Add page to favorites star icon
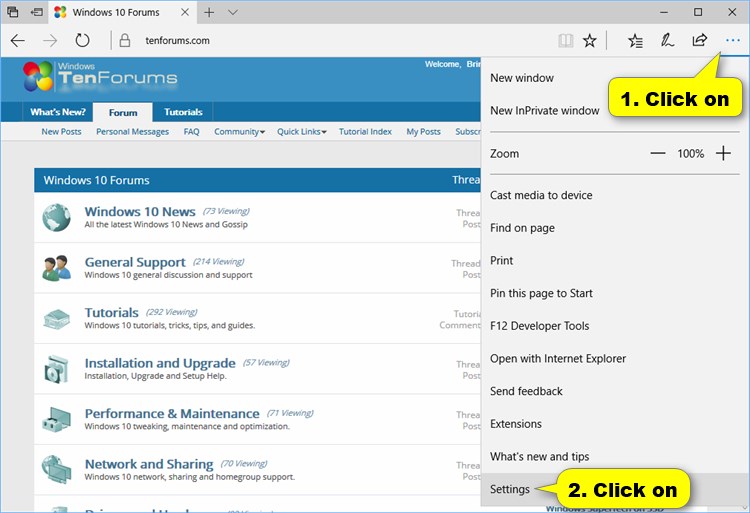Screen dimensions: 750x513 (590, 41)
